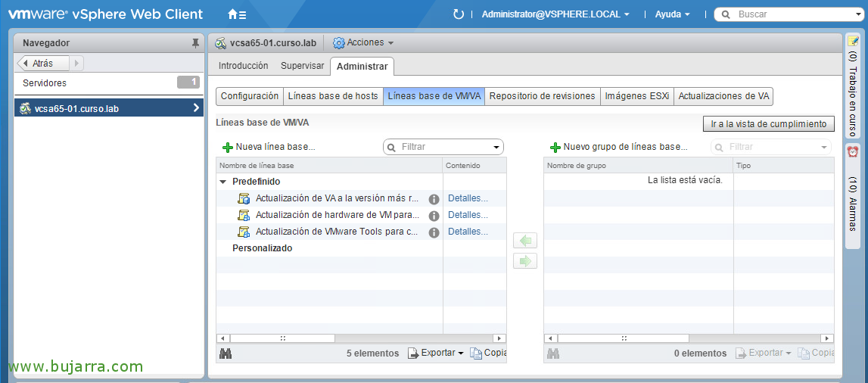The height and width of the screenshot is (383, 868).
Task: Open Detalles link for VM hardware baseline
Action: [468, 215]
